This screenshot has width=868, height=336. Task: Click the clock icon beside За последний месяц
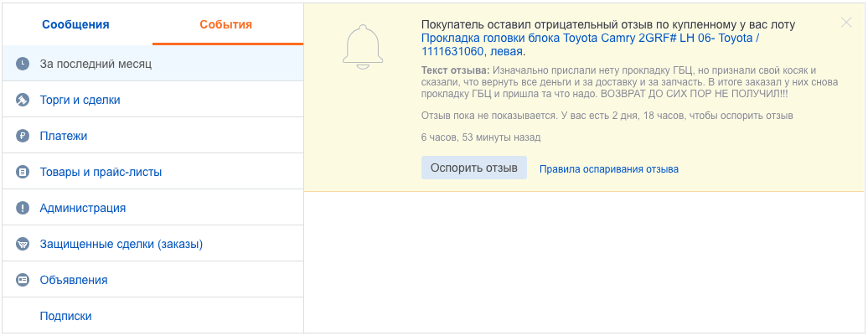click(23, 64)
